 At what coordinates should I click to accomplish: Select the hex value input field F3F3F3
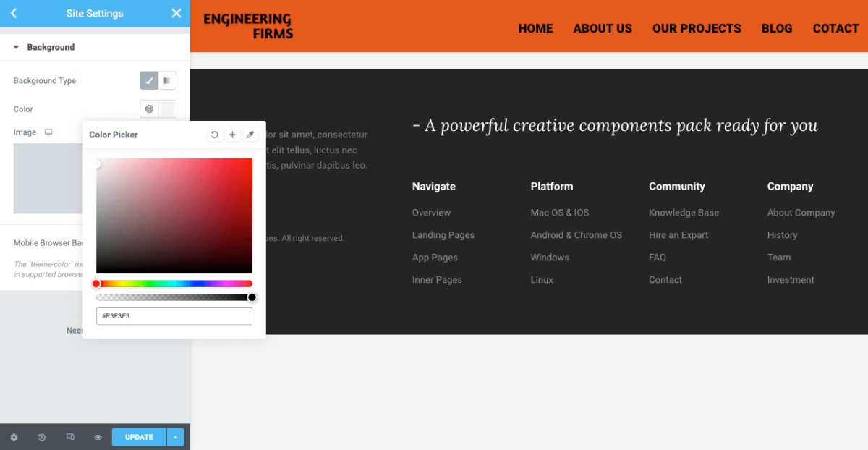point(174,316)
